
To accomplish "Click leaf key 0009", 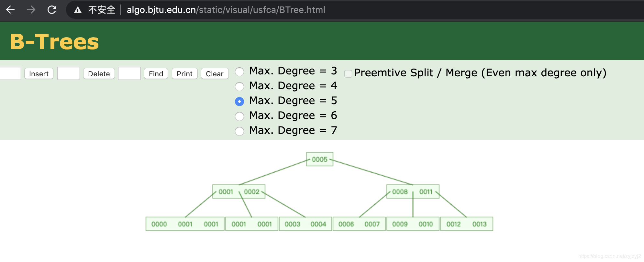I will [400, 224].
